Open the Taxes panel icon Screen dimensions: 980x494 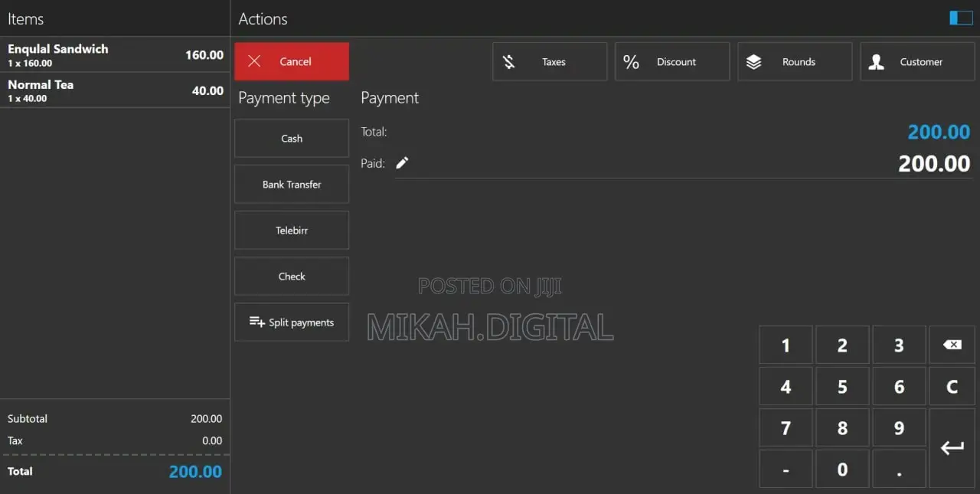point(509,61)
